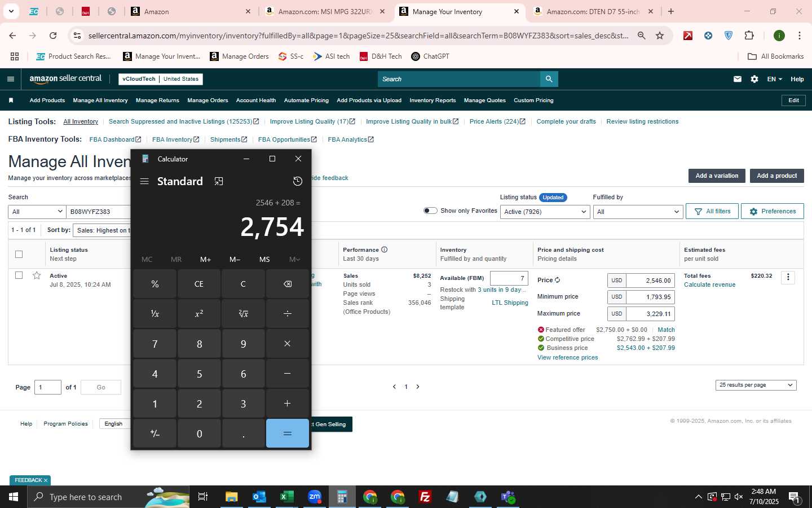812x508 pixels.
Task: Click the Price input field 2,546.00
Action: click(650, 281)
